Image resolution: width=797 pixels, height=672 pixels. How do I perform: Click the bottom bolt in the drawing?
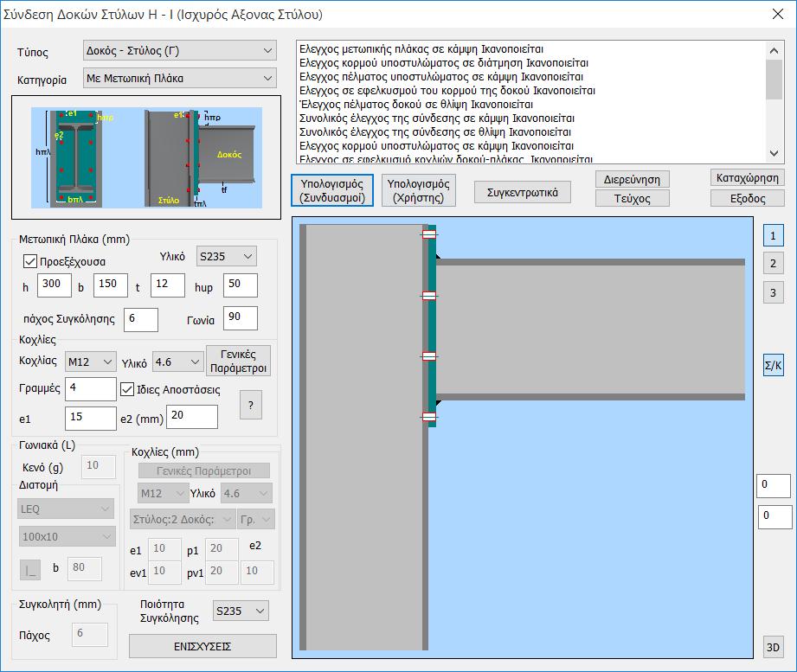(429, 417)
